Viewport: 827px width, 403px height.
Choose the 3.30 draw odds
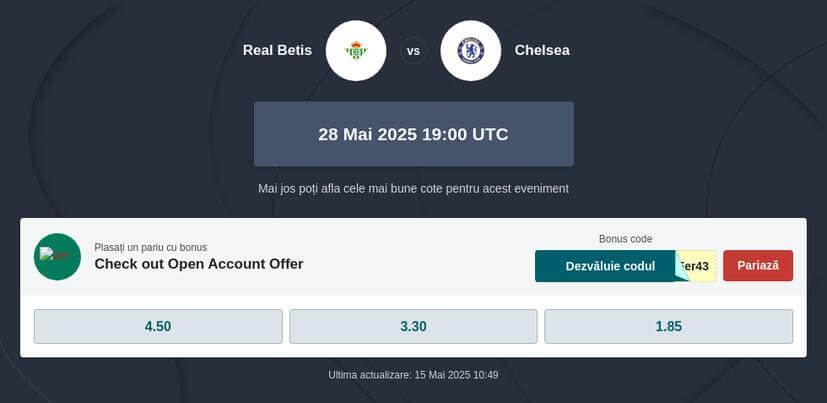click(x=414, y=327)
